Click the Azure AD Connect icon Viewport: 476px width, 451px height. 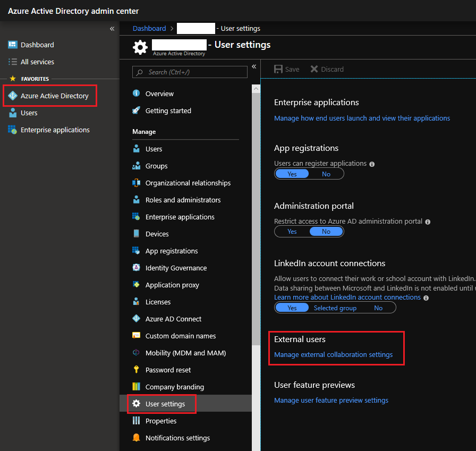137,318
